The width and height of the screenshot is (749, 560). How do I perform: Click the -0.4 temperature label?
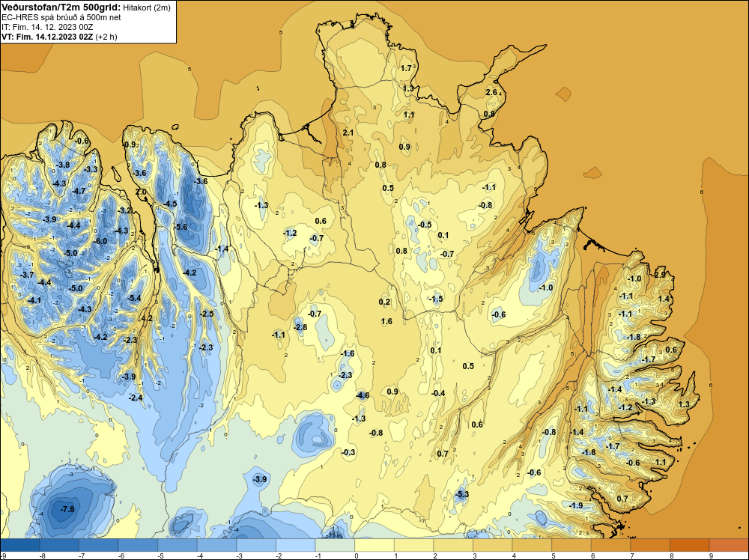(x=438, y=393)
